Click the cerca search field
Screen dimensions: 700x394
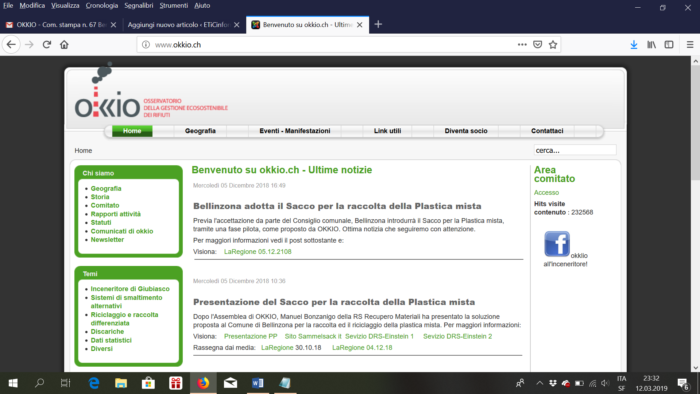pyautogui.click(x=575, y=150)
